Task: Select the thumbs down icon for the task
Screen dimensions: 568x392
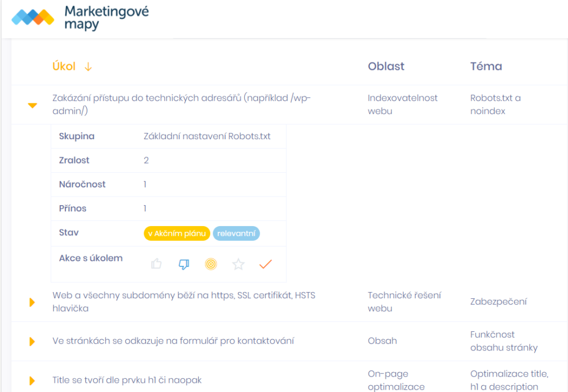Action: [x=183, y=264]
